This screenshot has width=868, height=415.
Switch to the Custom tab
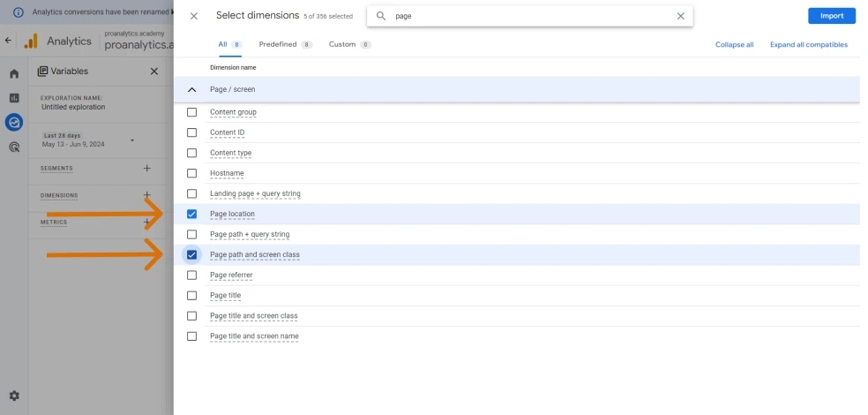pos(350,44)
